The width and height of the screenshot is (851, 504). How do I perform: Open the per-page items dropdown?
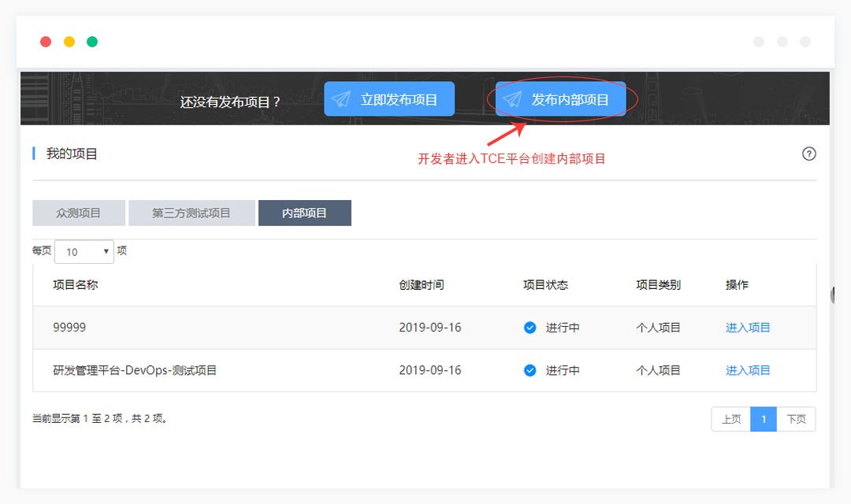pyautogui.click(x=84, y=252)
